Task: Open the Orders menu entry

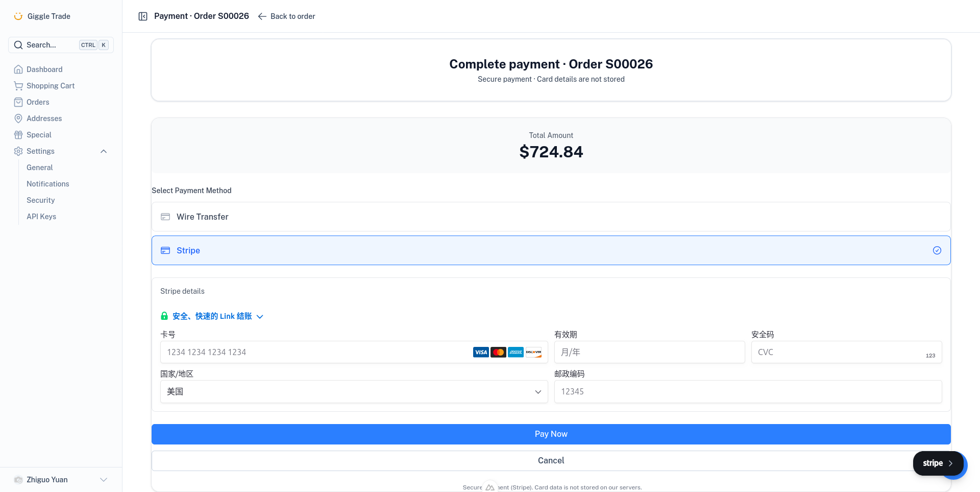Action: (38, 102)
